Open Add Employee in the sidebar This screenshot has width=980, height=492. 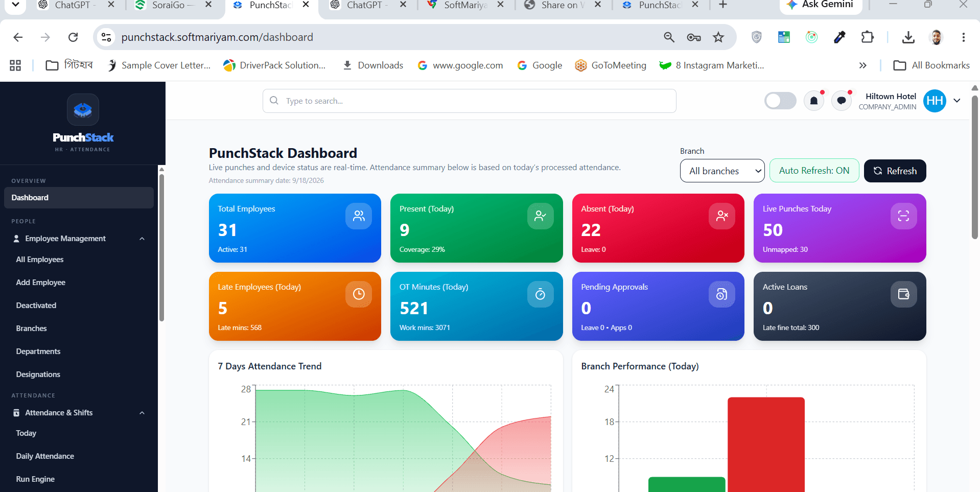pyautogui.click(x=40, y=283)
